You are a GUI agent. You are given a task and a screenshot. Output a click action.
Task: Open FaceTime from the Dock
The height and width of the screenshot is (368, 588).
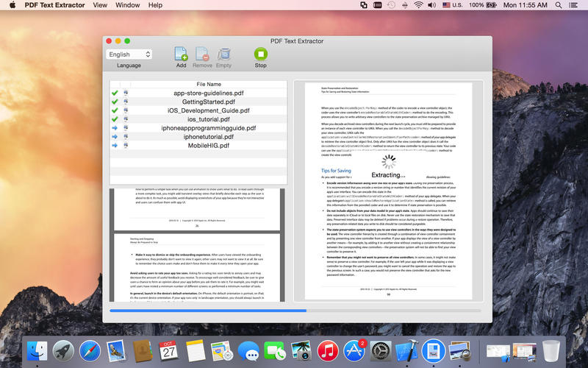coord(274,352)
